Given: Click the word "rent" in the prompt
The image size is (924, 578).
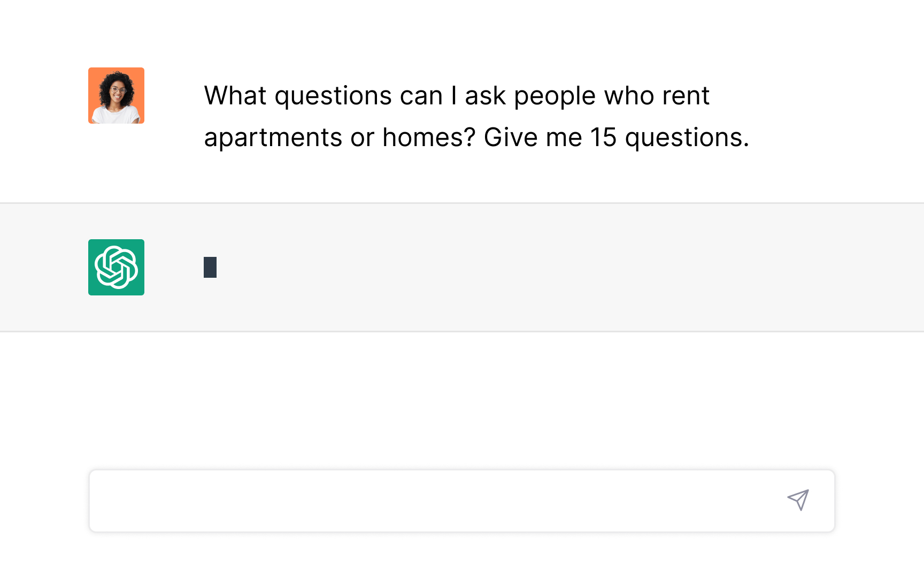Looking at the screenshot, I should (686, 96).
